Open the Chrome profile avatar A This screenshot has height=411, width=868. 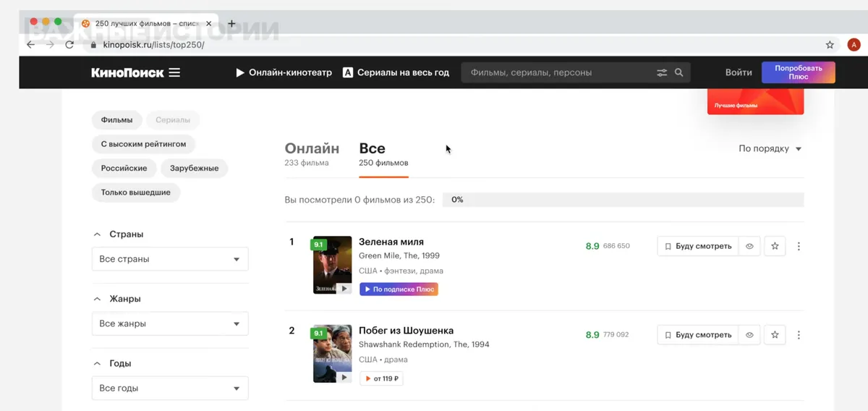pos(854,45)
